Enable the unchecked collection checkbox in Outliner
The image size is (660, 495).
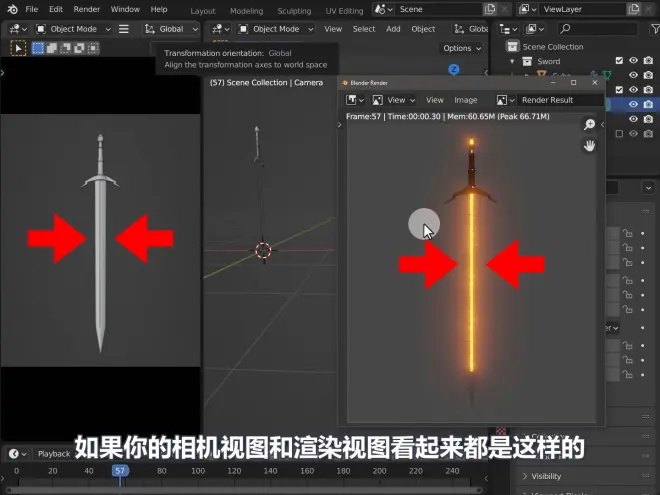pyautogui.click(x=619, y=134)
